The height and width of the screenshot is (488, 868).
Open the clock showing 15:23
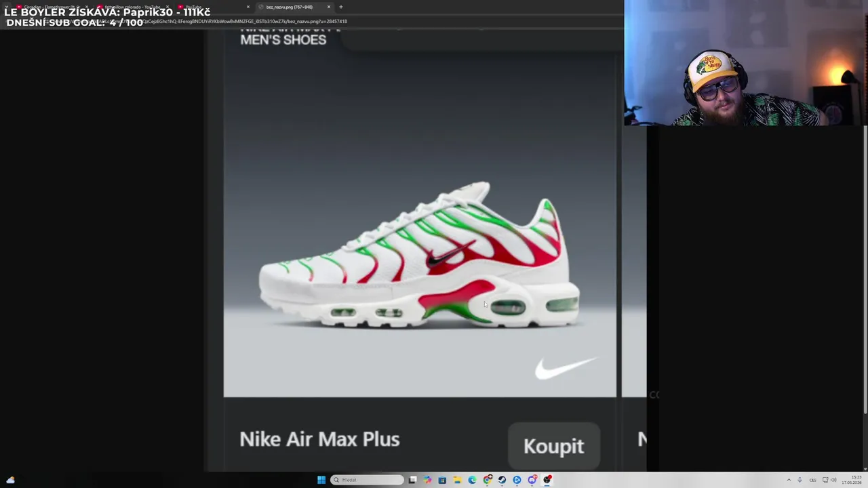[852, 480]
